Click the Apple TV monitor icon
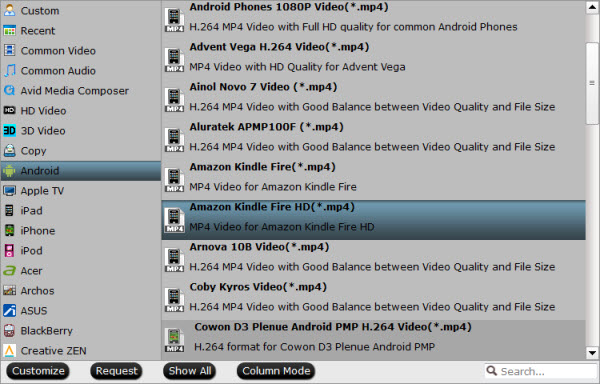 (x=9, y=190)
